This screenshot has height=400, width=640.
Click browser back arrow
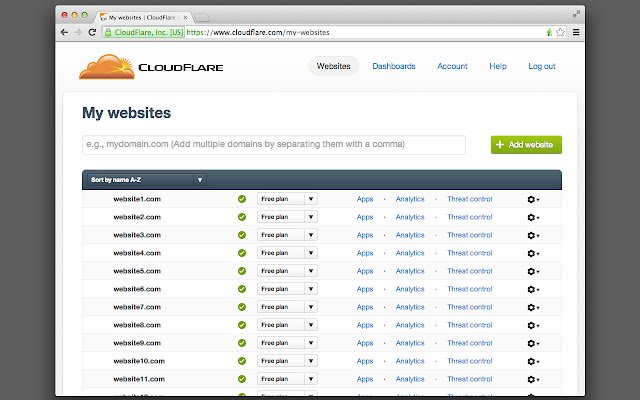coord(64,32)
